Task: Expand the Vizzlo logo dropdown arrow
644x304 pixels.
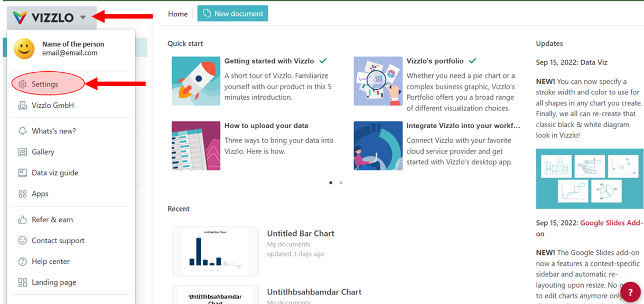Action: click(x=83, y=17)
